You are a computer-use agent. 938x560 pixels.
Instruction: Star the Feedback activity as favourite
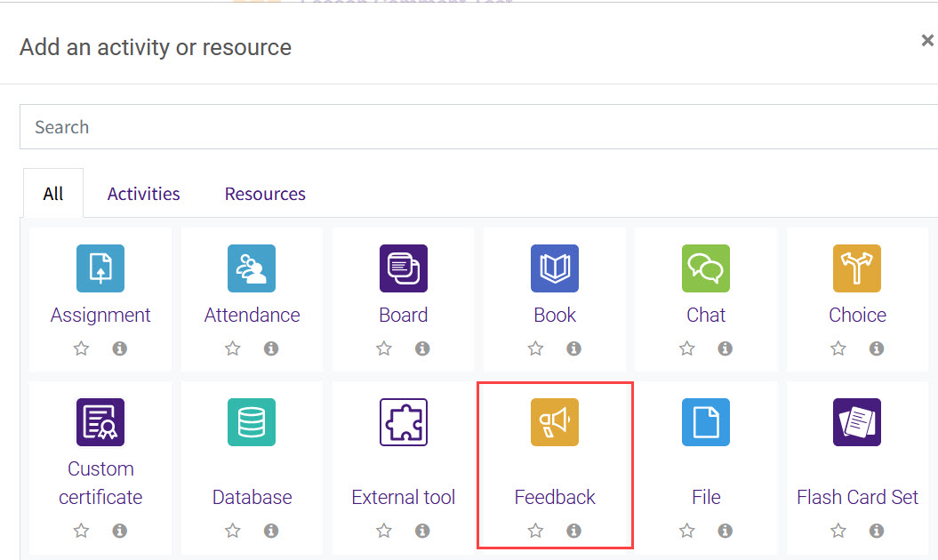coord(535,530)
